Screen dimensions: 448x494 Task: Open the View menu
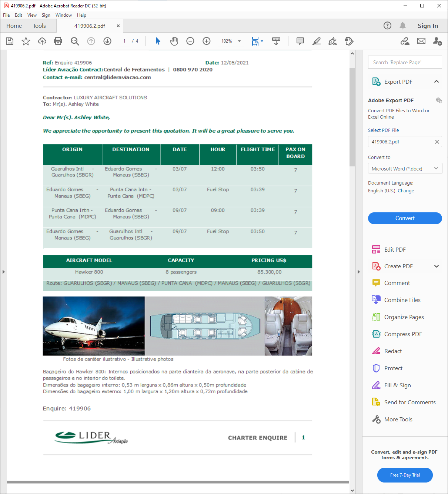pyautogui.click(x=32, y=15)
